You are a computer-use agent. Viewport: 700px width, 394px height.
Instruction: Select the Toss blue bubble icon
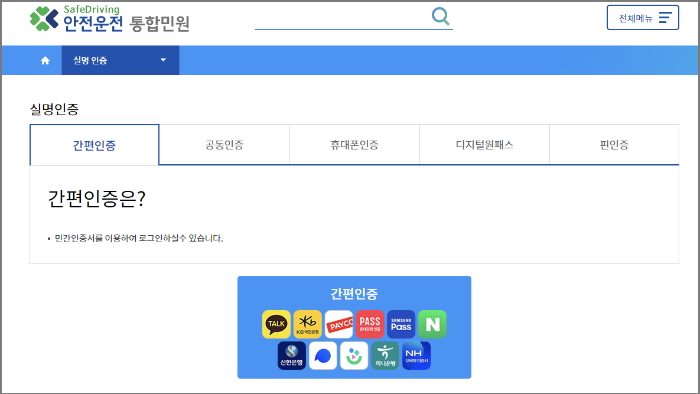[x=323, y=356]
